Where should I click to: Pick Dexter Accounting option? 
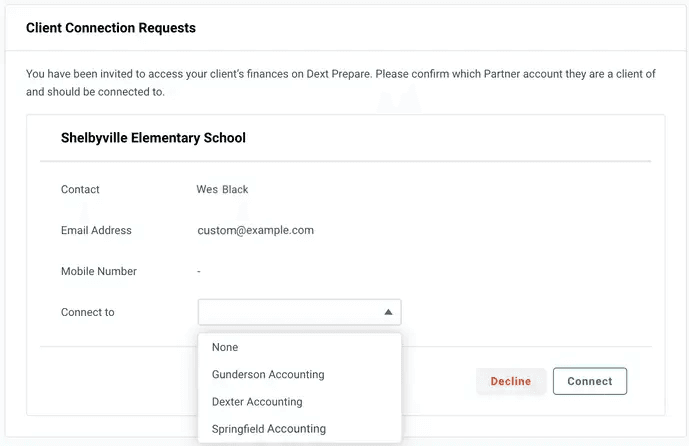coord(257,402)
